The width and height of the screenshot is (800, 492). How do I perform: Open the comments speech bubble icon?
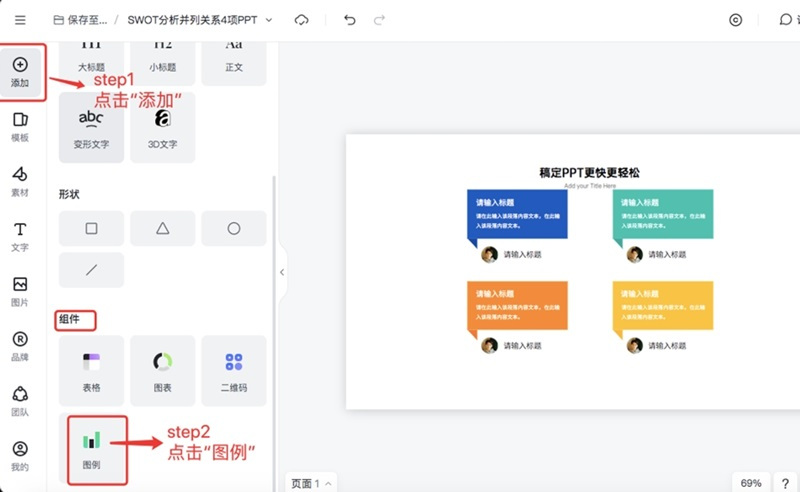coord(785,19)
